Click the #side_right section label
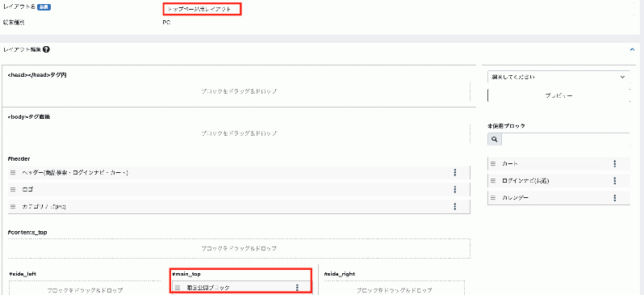 coord(340,274)
